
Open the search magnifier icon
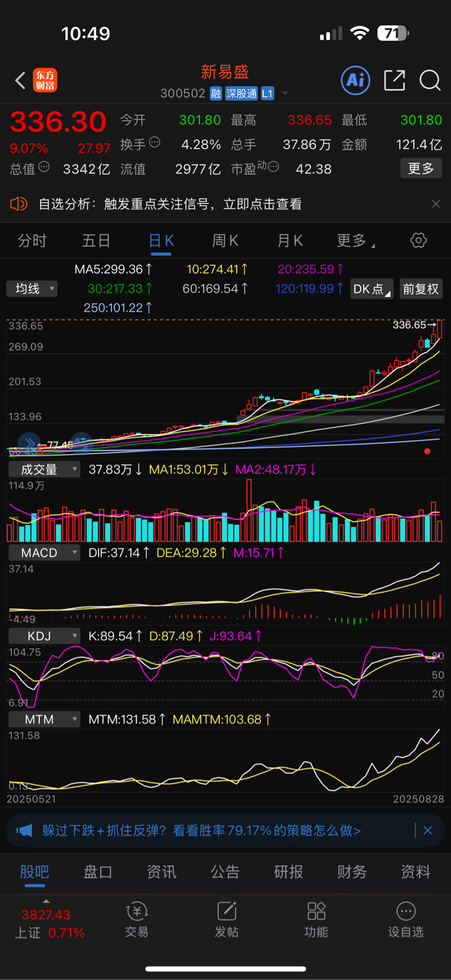pos(430,80)
